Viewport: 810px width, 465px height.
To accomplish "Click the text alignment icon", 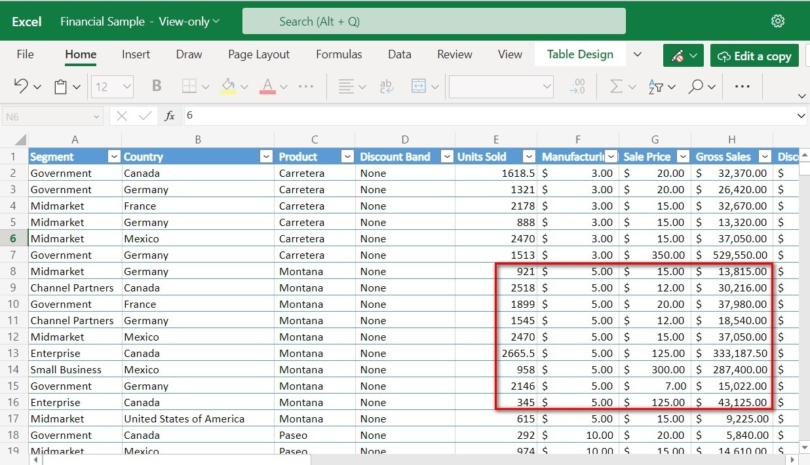I will (346, 86).
